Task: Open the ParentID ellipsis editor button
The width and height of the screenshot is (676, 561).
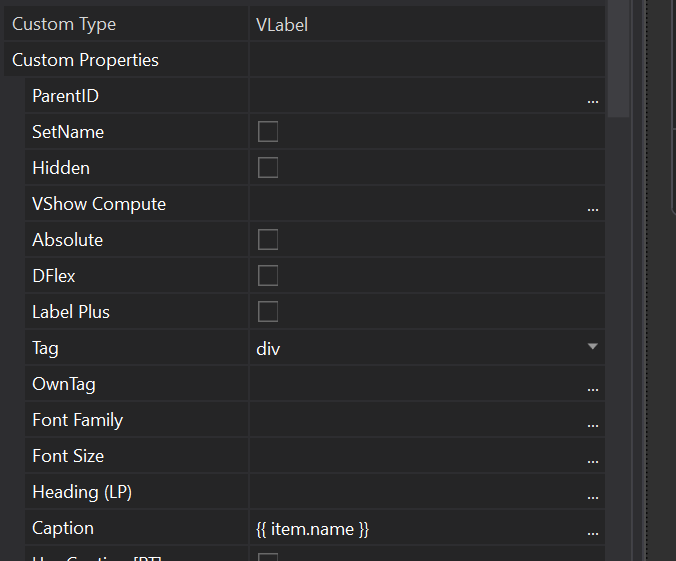Action: pyautogui.click(x=593, y=97)
